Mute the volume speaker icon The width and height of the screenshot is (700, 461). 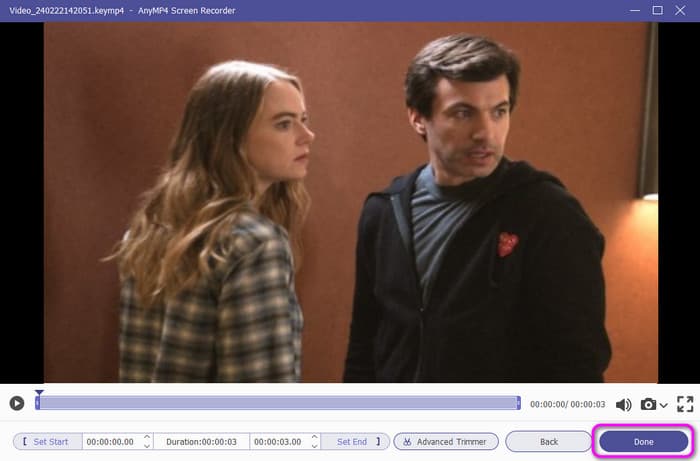tap(624, 405)
